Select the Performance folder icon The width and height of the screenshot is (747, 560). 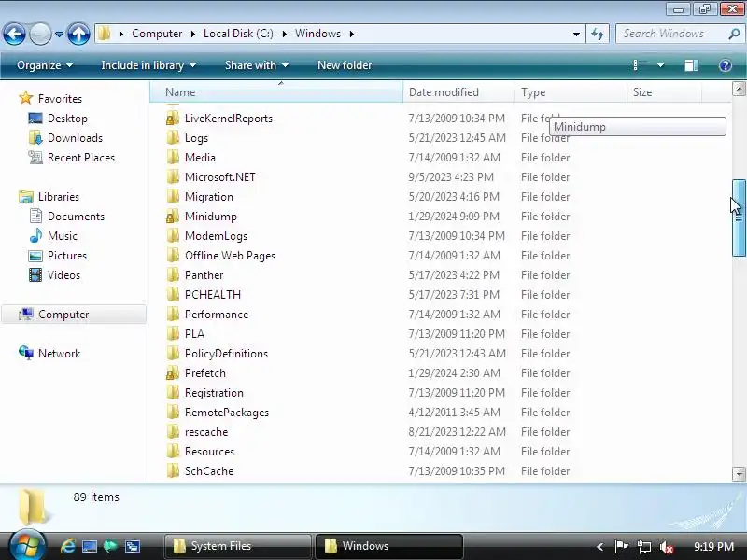click(173, 315)
